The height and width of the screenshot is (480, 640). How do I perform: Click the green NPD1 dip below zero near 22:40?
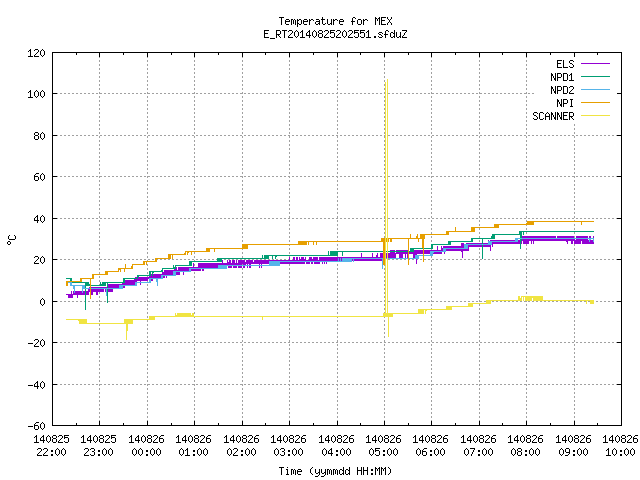click(x=85, y=297)
